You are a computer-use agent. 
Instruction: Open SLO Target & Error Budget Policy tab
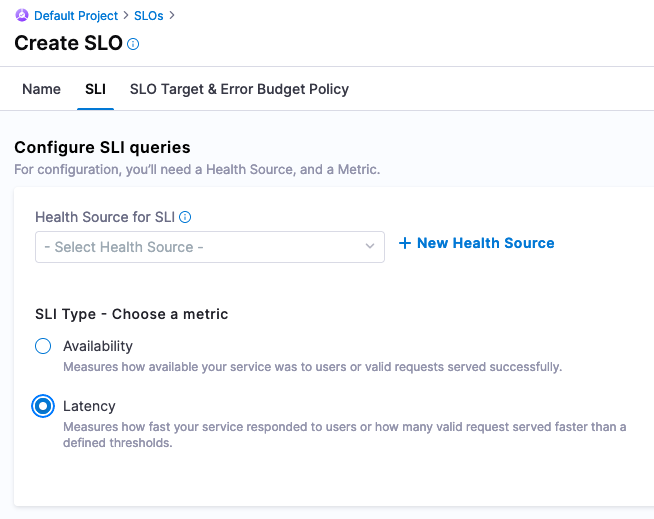(x=239, y=89)
